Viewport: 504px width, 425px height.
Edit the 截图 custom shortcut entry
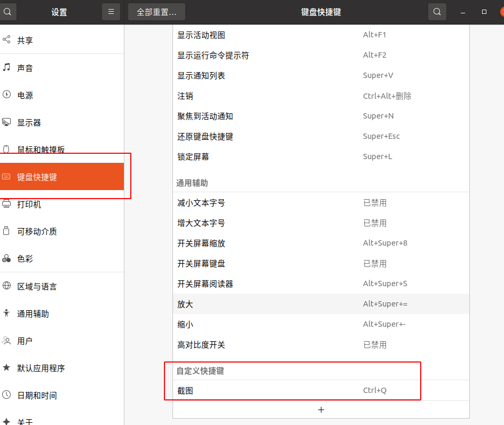coord(278,390)
